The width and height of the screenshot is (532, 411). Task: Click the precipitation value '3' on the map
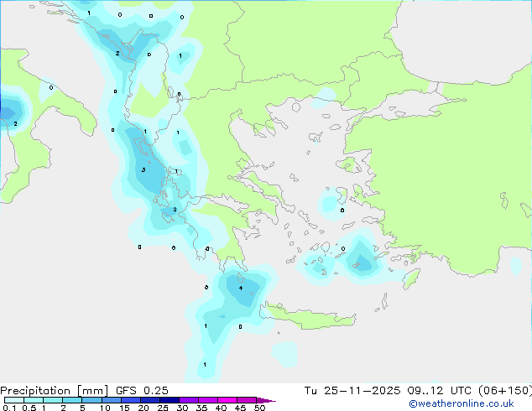pyautogui.click(x=143, y=170)
